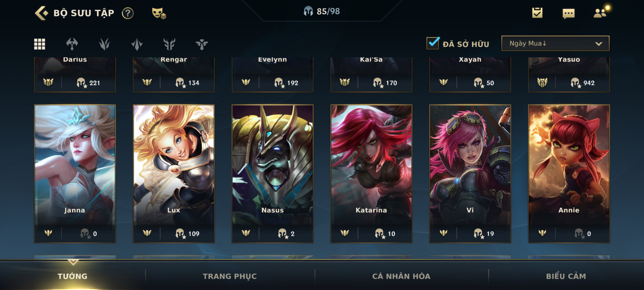644x290 pixels.
Task: Click the 85/98 champions owned counter
Action: [x=322, y=11]
